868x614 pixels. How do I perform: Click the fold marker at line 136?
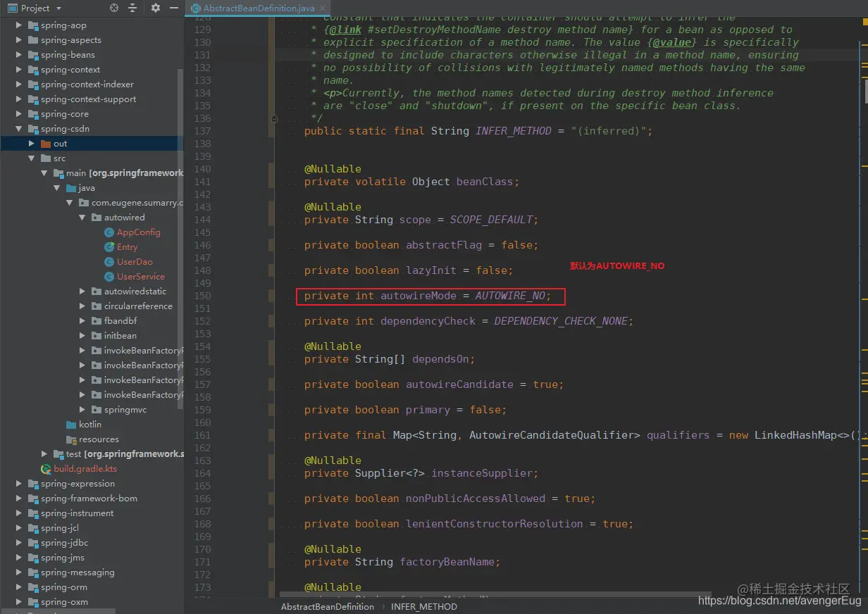pos(275,118)
